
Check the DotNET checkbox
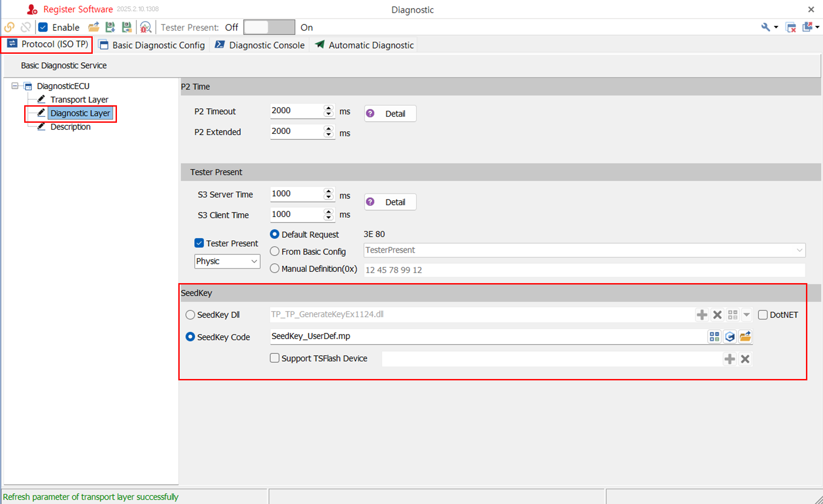(763, 314)
